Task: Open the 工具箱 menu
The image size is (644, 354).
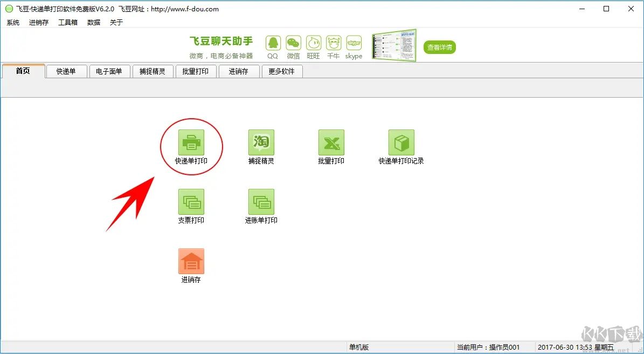Action: (68, 23)
